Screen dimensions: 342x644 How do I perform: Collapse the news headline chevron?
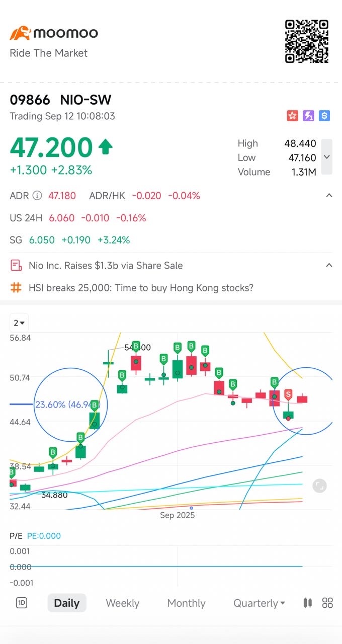coord(329,265)
